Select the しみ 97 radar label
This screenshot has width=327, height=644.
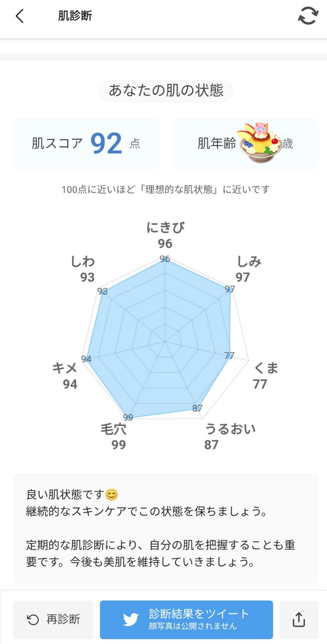[x=248, y=269]
